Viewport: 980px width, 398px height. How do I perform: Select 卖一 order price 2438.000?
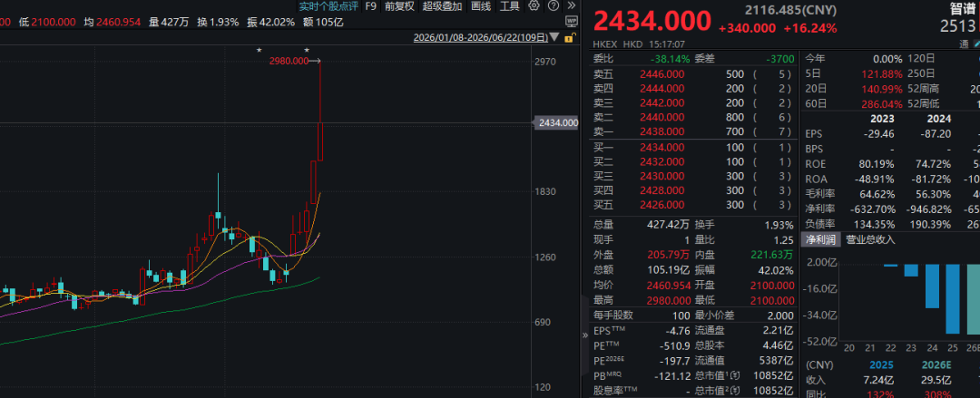(x=661, y=131)
